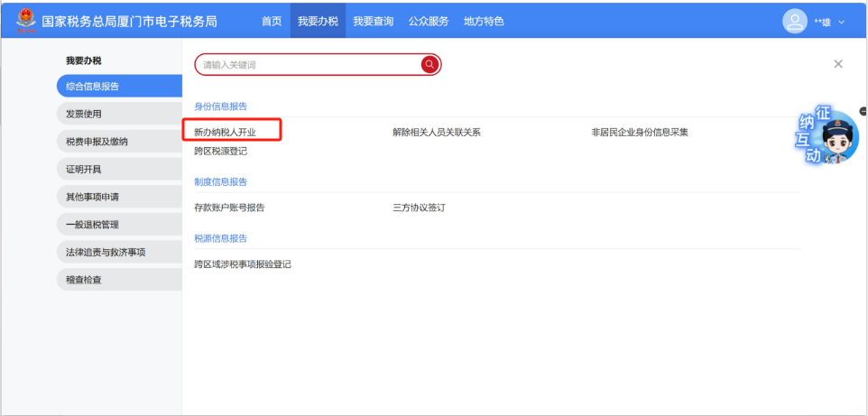Open 三方协议签订 link
Viewport: 868px width, 416px height.
(419, 208)
